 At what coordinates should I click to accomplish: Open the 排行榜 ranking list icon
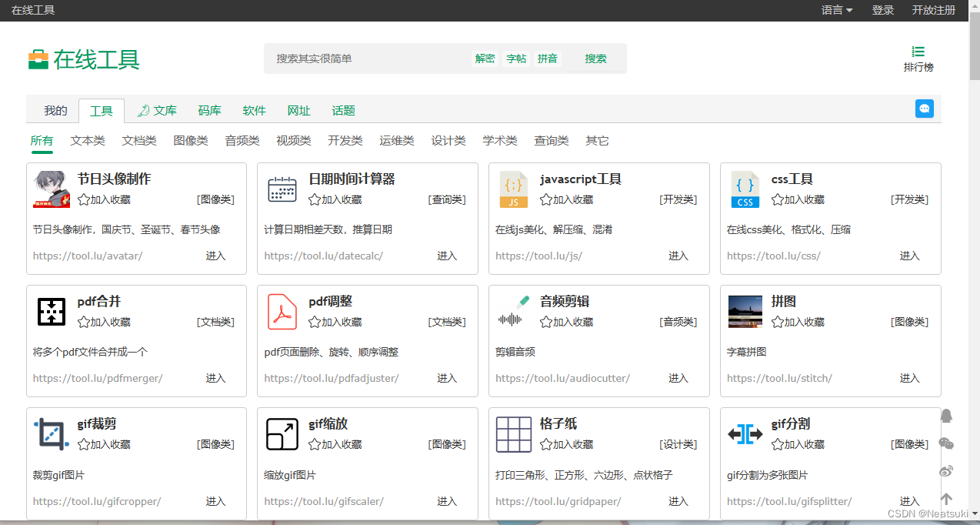point(918,51)
